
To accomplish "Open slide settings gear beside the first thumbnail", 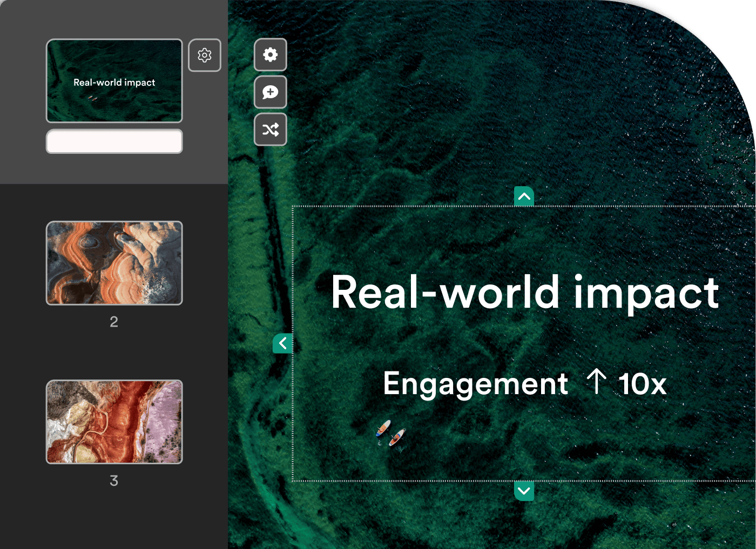I will tap(205, 55).
